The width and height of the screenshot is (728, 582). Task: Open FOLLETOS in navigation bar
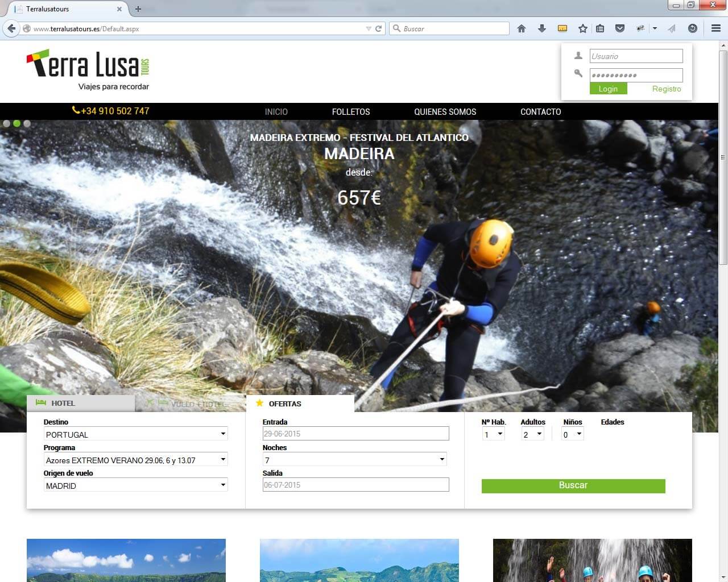point(351,112)
